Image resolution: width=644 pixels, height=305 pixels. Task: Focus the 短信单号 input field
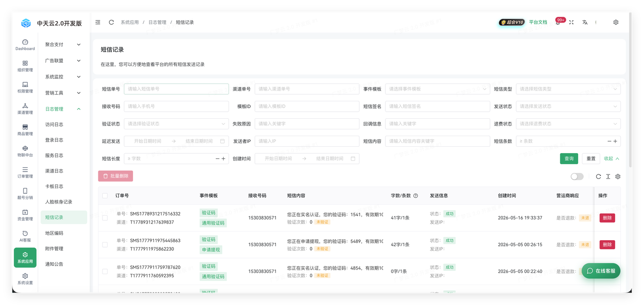(176, 89)
